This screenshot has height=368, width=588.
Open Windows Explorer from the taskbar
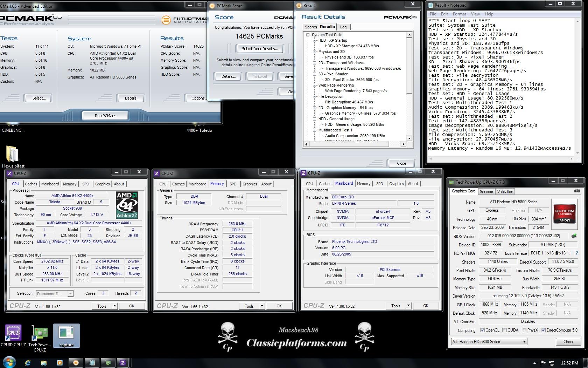coord(43,363)
